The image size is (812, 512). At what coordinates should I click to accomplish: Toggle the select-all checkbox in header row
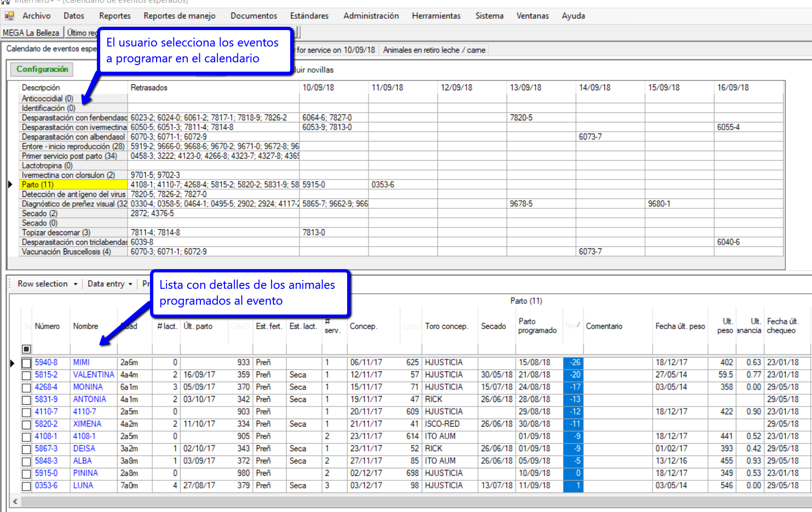(26, 349)
